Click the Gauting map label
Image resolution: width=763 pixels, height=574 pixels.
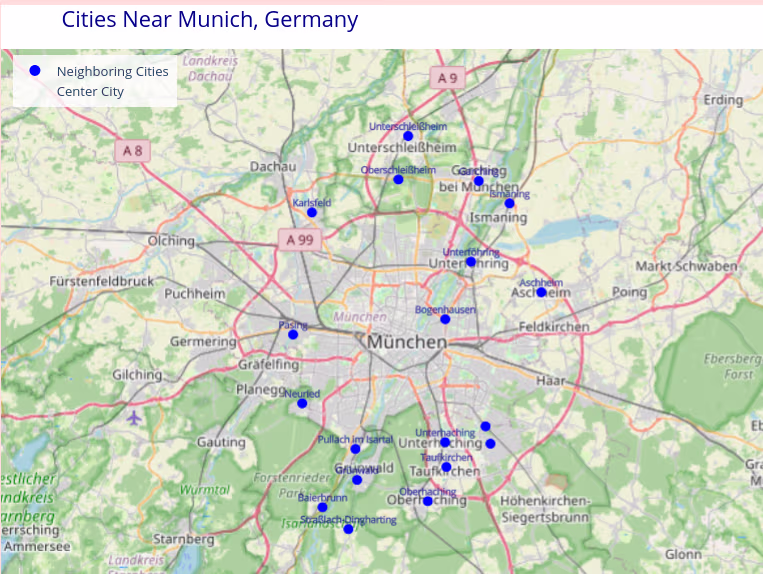click(x=221, y=442)
